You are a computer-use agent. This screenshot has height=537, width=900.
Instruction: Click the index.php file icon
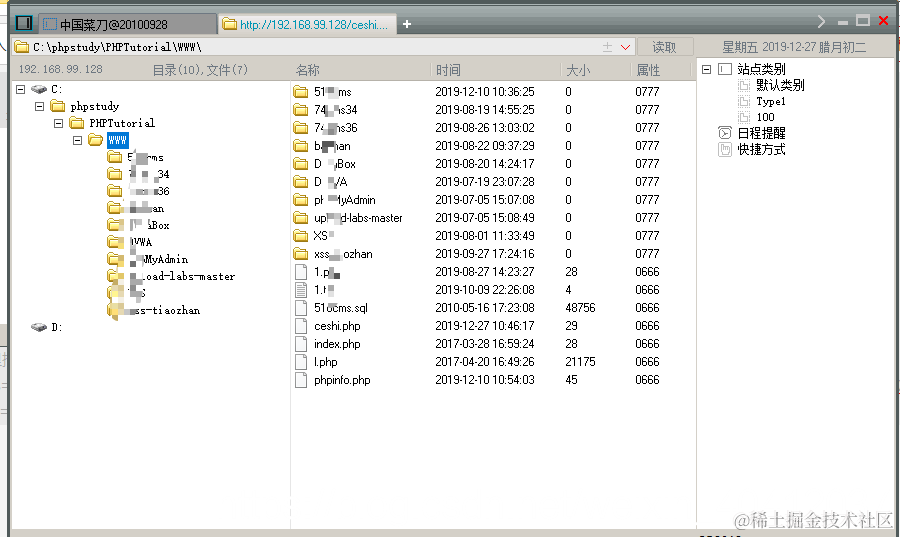click(x=301, y=344)
